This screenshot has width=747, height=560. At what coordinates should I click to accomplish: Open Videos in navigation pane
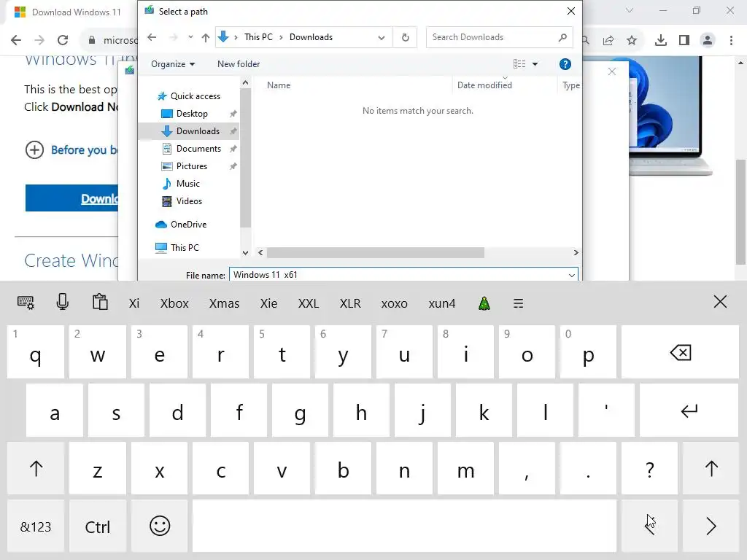click(x=189, y=201)
